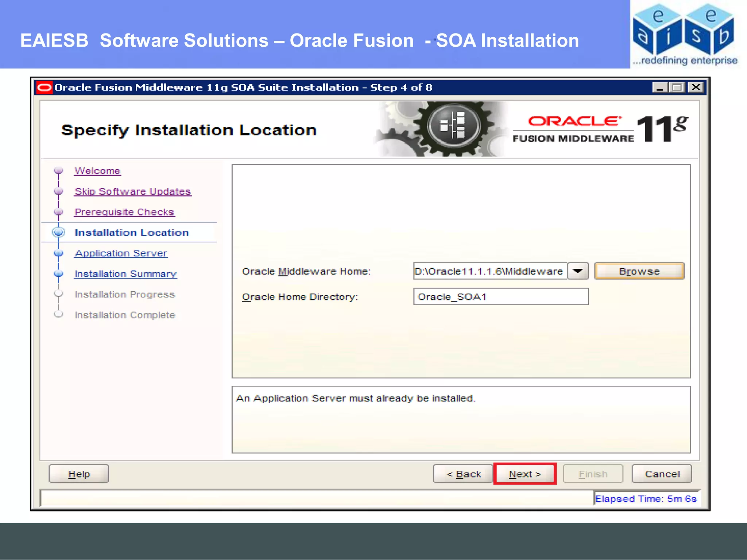747x560 pixels.
Task: Click the gear graphic in the header
Action: (441, 129)
